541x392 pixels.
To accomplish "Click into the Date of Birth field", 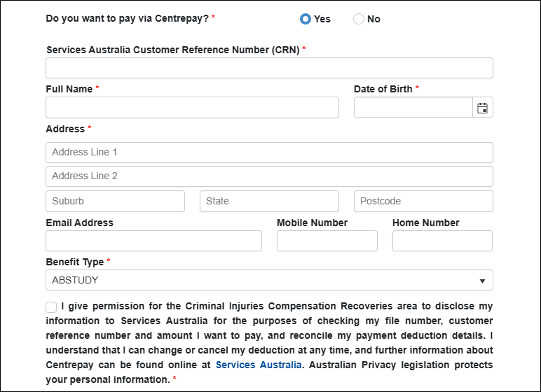I will [413, 108].
